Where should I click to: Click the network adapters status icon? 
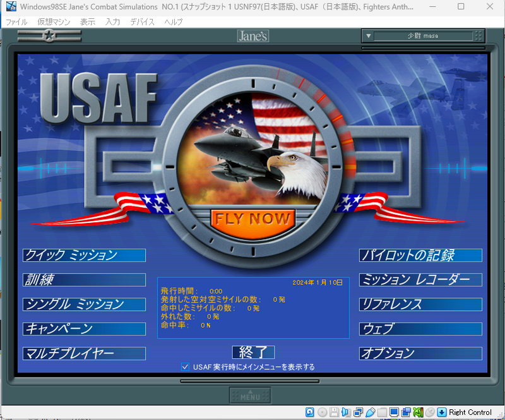(x=358, y=412)
